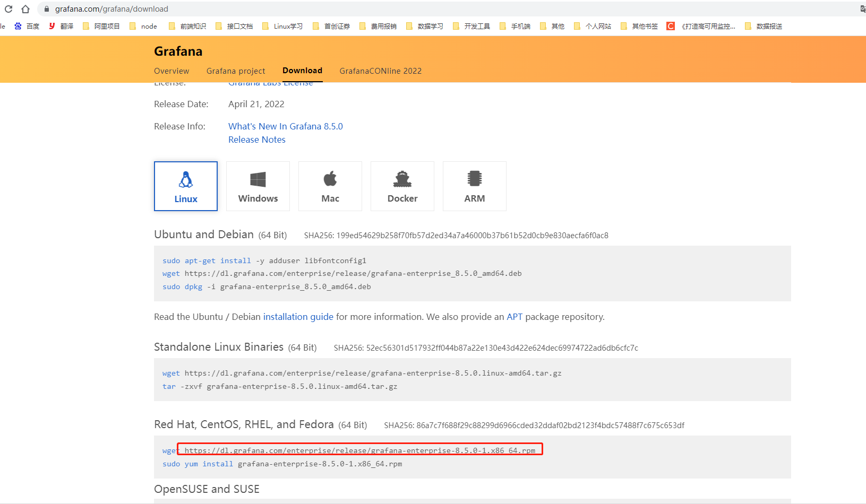Click the OpenSUSE and SUSE heading

[x=207, y=489]
